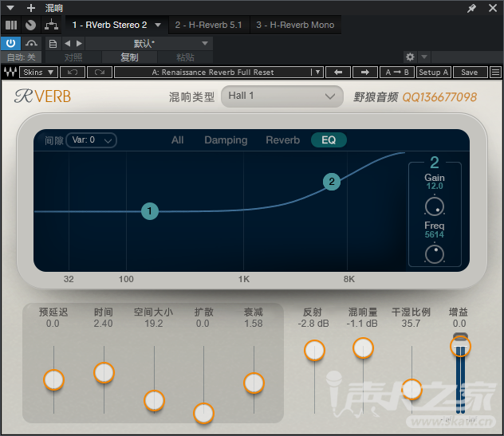The height and width of the screenshot is (436, 504).
Task: Switch graph view to Damping
Action: point(226,140)
